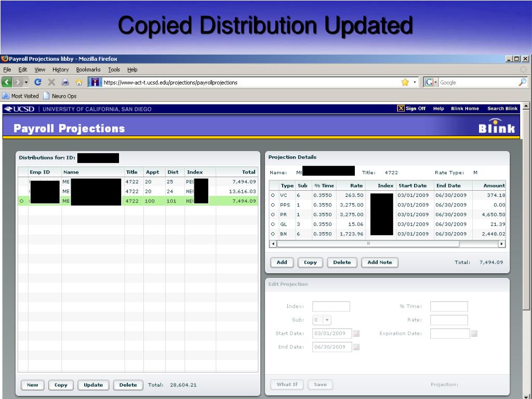Select the BN projection row radio button
This screenshot has width=532, height=399.
(x=273, y=234)
